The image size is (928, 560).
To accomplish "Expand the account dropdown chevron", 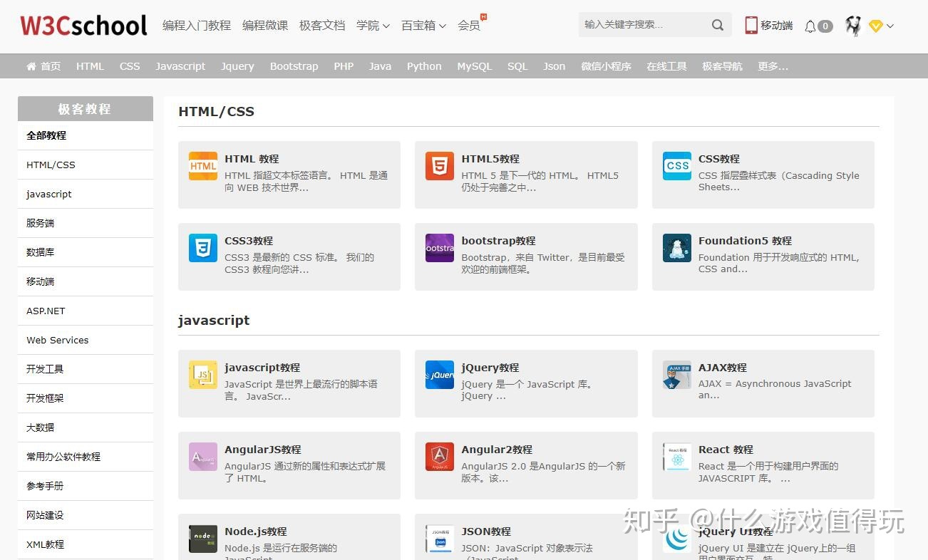I will click(x=890, y=26).
